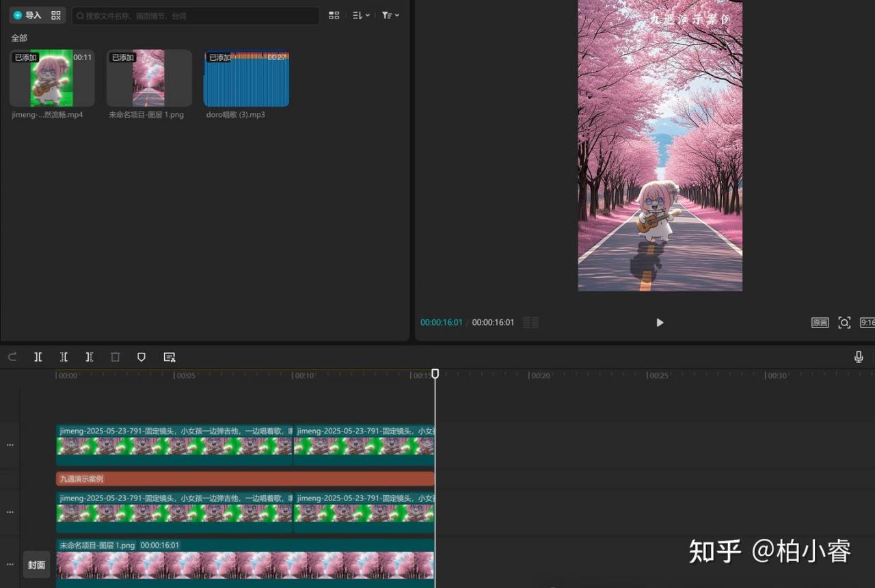Viewport: 875px width, 588px height.
Task: Click the 导入 import button
Action: [x=27, y=15]
